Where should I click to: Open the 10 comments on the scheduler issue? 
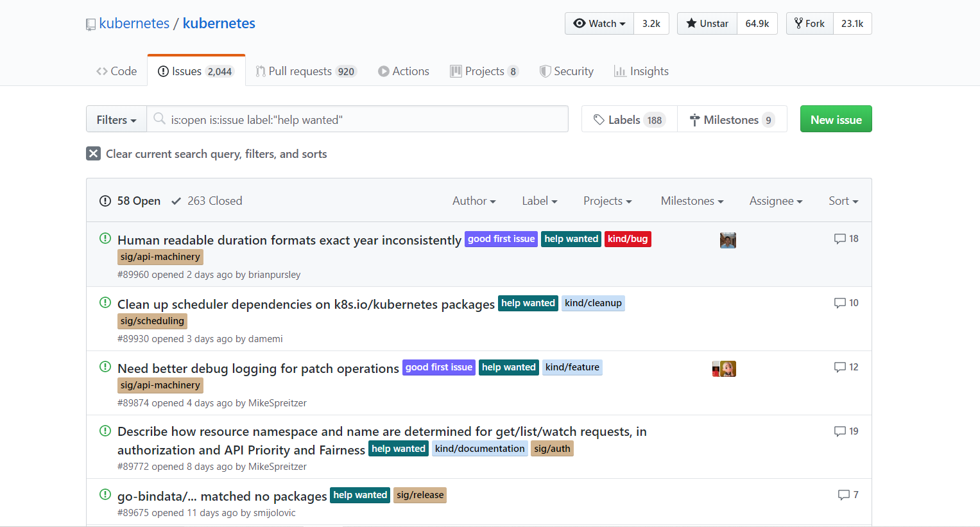(846, 303)
